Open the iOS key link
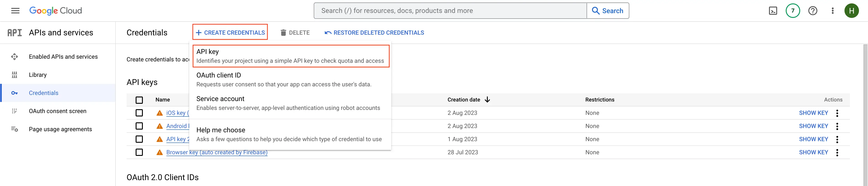The height and width of the screenshot is (186, 868). (178, 113)
